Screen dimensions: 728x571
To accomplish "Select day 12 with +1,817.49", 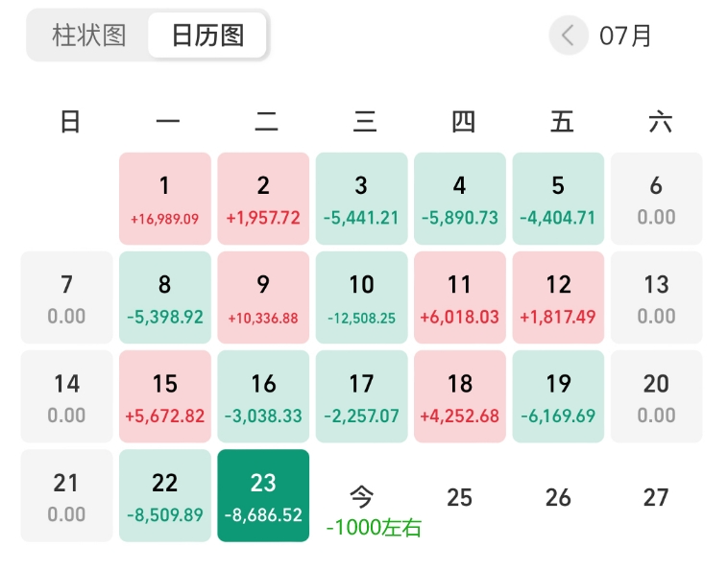I will (558, 297).
